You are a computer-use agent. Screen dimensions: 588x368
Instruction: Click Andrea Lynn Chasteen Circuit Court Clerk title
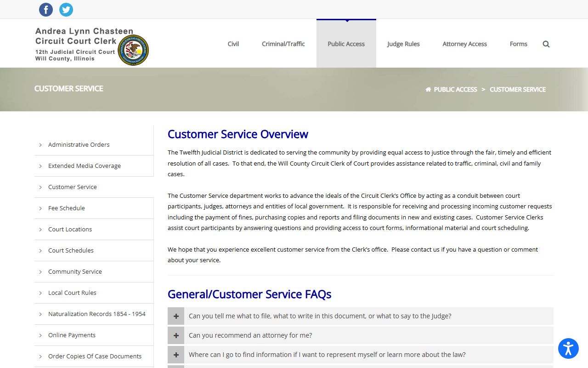coord(85,36)
